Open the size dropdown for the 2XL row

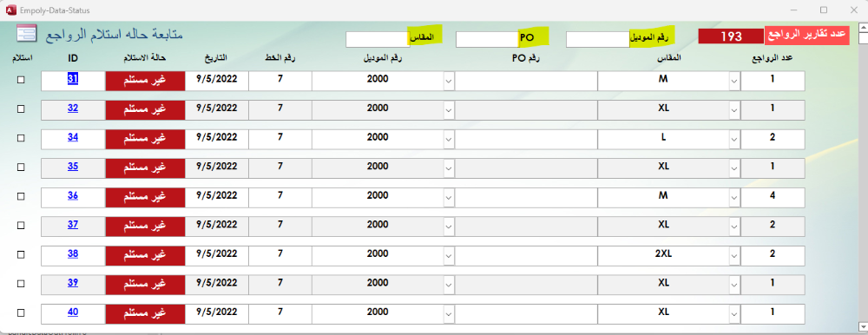pyautogui.click(x=734, y=256)
